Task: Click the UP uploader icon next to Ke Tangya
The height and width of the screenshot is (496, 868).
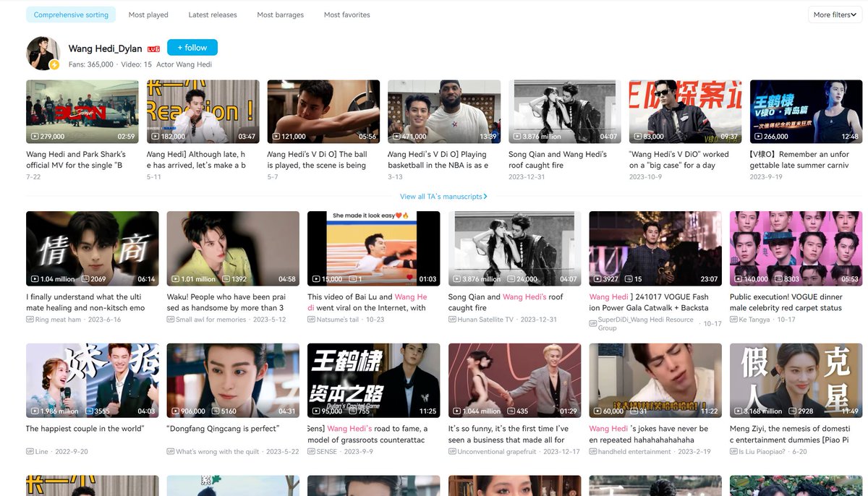Action: pyautogui.click(x=735, y=319)
